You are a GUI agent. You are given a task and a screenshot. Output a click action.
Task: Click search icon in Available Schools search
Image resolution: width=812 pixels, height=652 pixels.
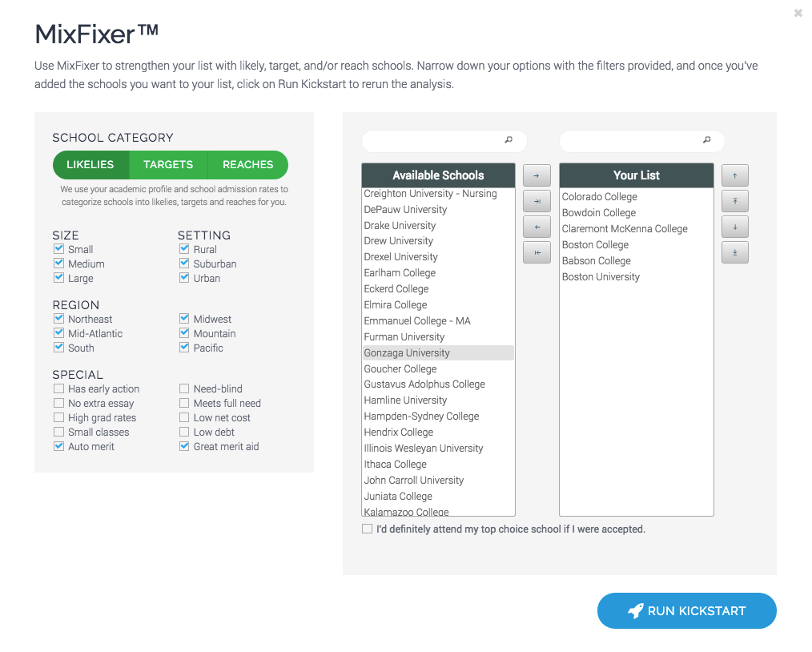[509, 140]
